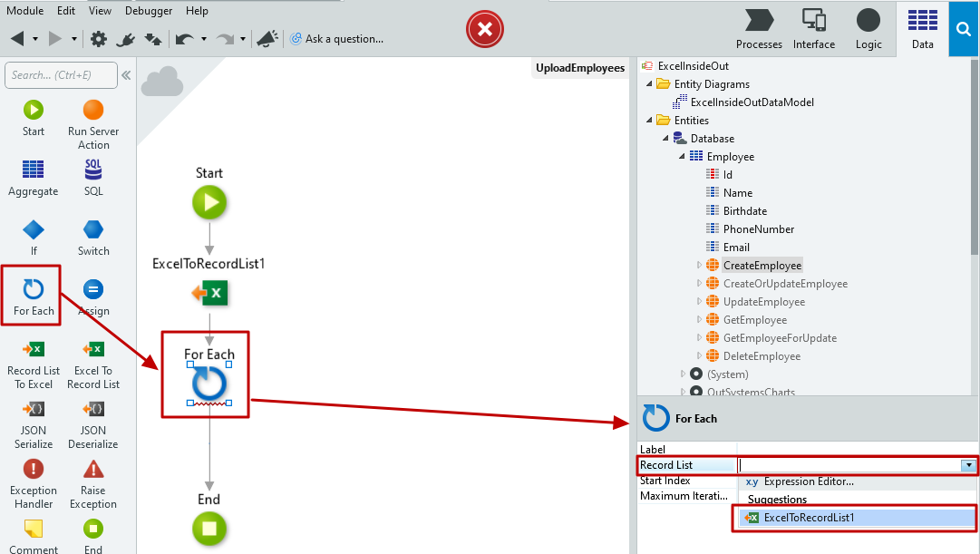This screenshot has height=554, width=980.
Task: Choose ExcelToRecordList1 from suggestions
Action: 809,518
